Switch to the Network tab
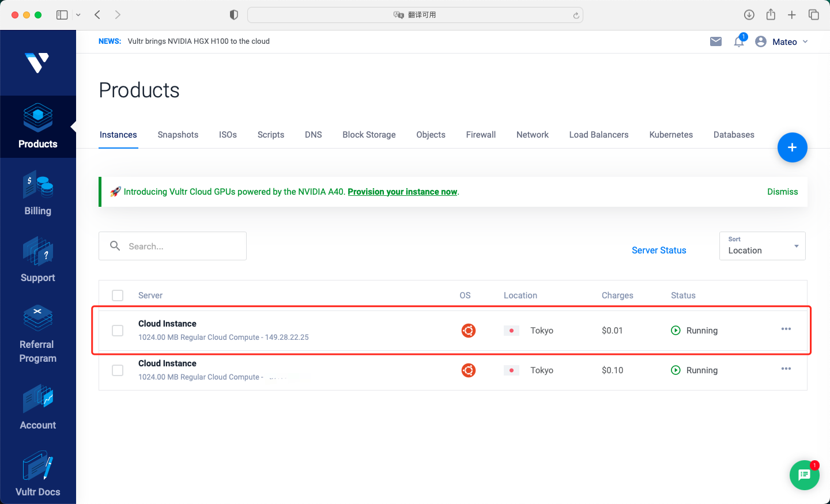This screenshot has width=830, height=504. [533, 135]
